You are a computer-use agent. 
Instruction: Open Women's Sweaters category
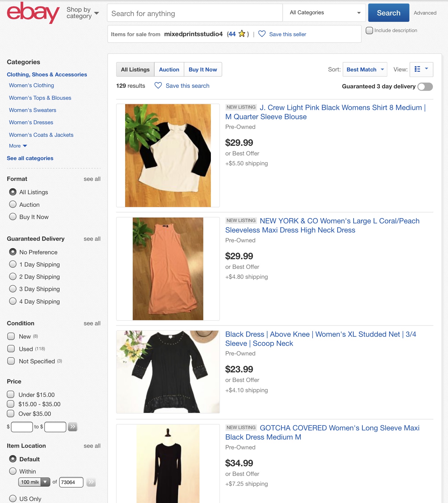click(x=32, y=110)
